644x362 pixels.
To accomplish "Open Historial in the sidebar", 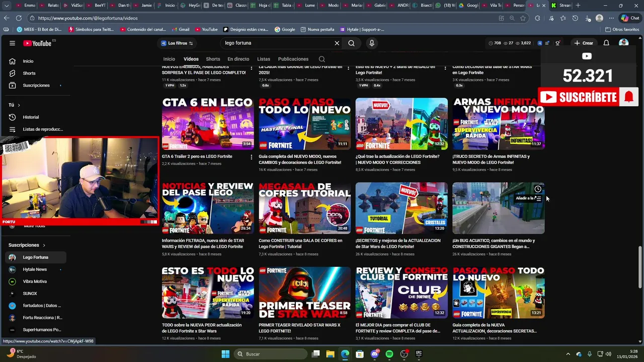I will (31, 117).
